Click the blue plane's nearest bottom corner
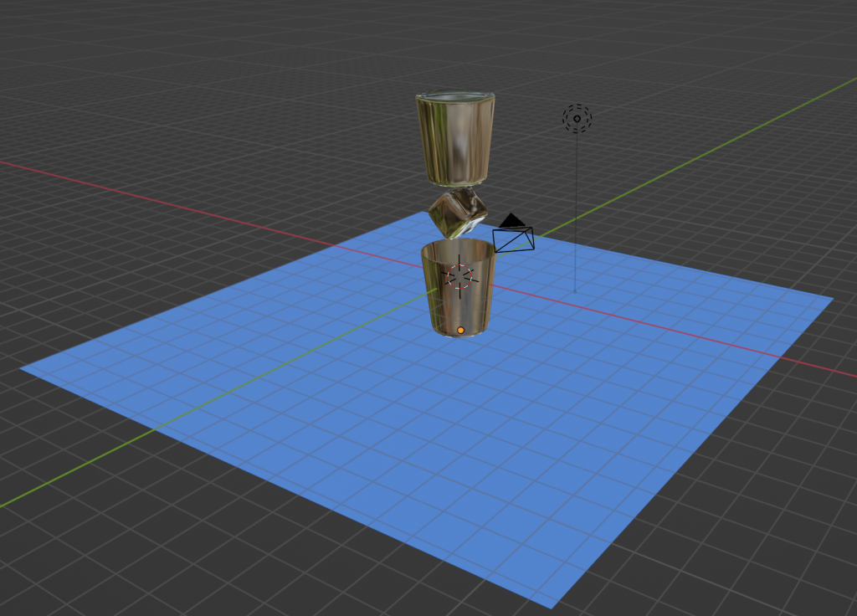This screenshot has height=616, width=857. click(x=552, y=607)
